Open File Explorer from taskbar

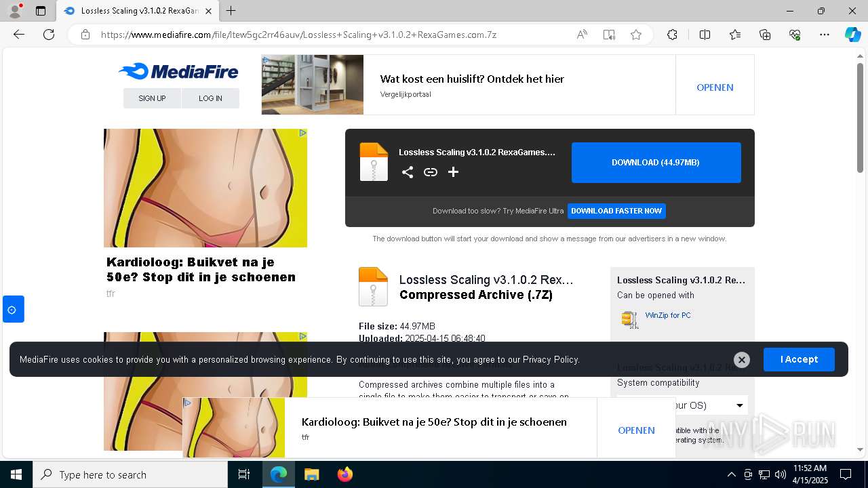[311, 474]
